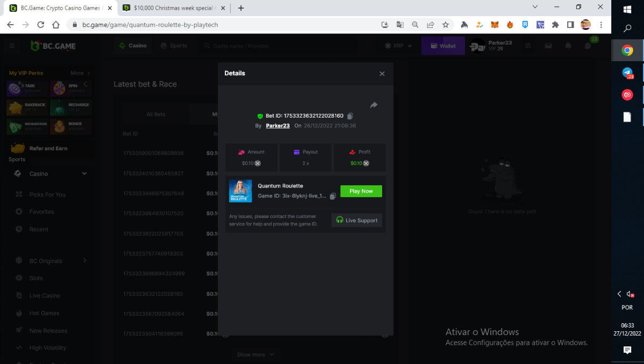
Task: Switch to the Christmas week special browser tab
Action: 173,8
